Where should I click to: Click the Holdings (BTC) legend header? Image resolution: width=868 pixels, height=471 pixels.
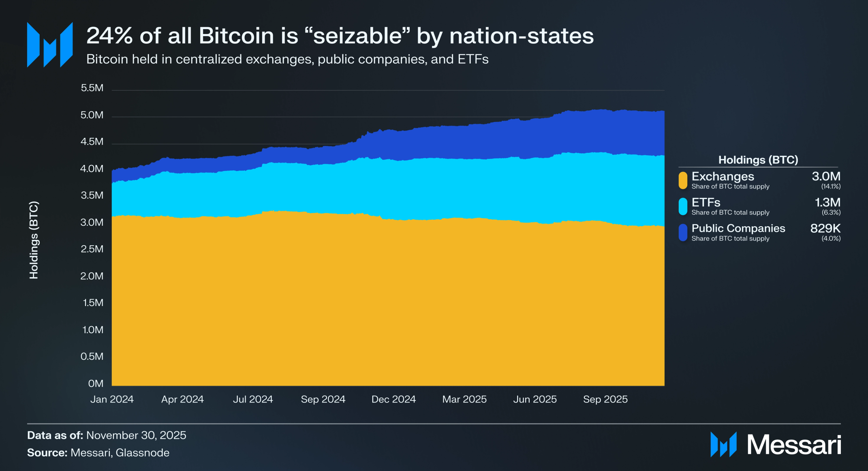tap(758, 160)
